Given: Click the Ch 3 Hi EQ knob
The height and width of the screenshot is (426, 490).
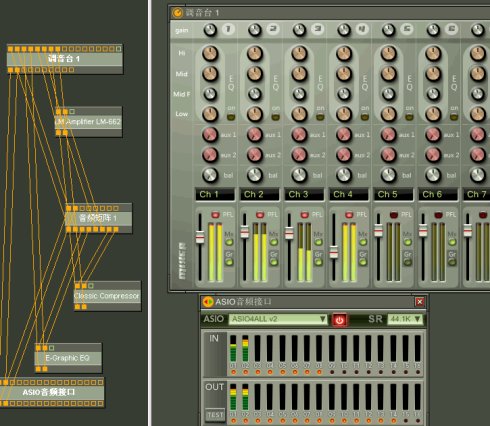Looking at the screenshot, I should [x=299, y=54].
